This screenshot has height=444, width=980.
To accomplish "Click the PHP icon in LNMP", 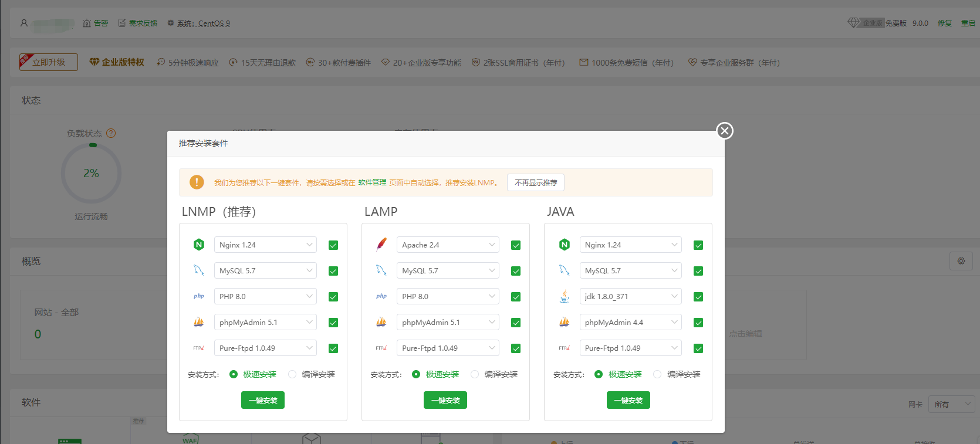I will point(199,296).
